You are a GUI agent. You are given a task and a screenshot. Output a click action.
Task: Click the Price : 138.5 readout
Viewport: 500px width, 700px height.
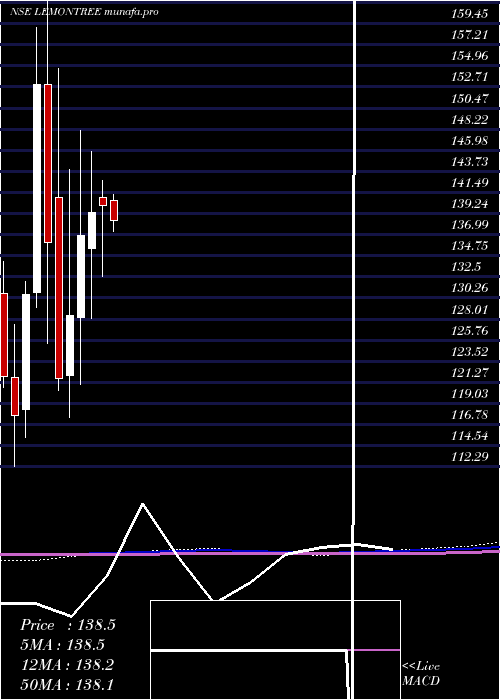click(68, 625)
